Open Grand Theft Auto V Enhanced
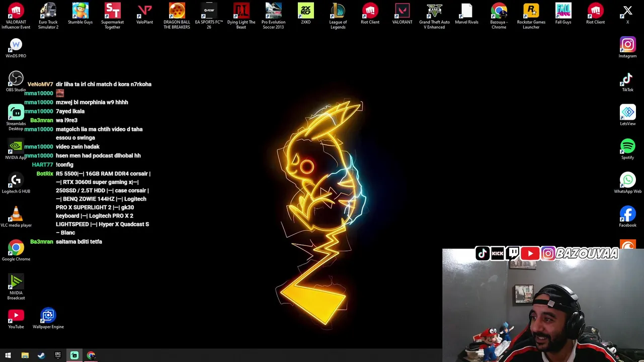This screenshot has width=644, height=362. pos(435,16)
